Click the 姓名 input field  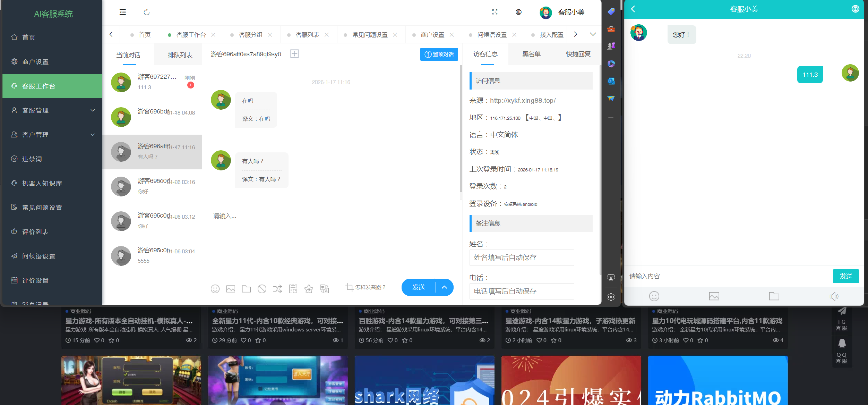tap(522, 258)
